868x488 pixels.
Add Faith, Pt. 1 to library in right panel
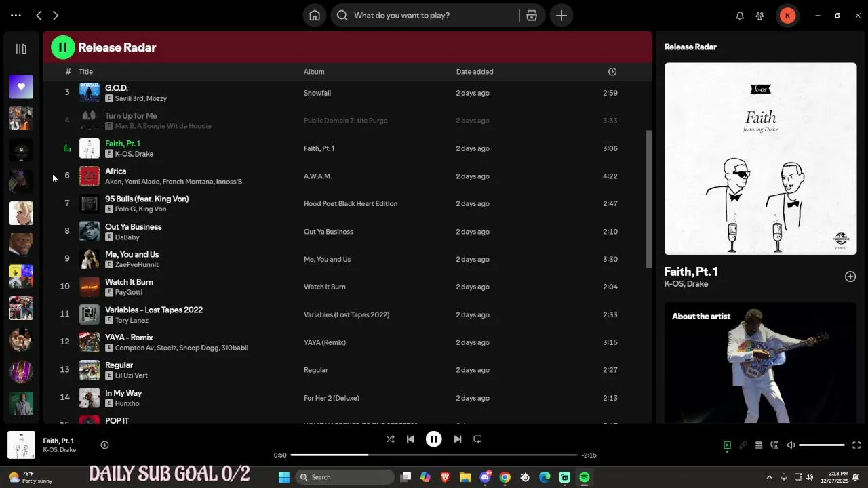point(850,277)
